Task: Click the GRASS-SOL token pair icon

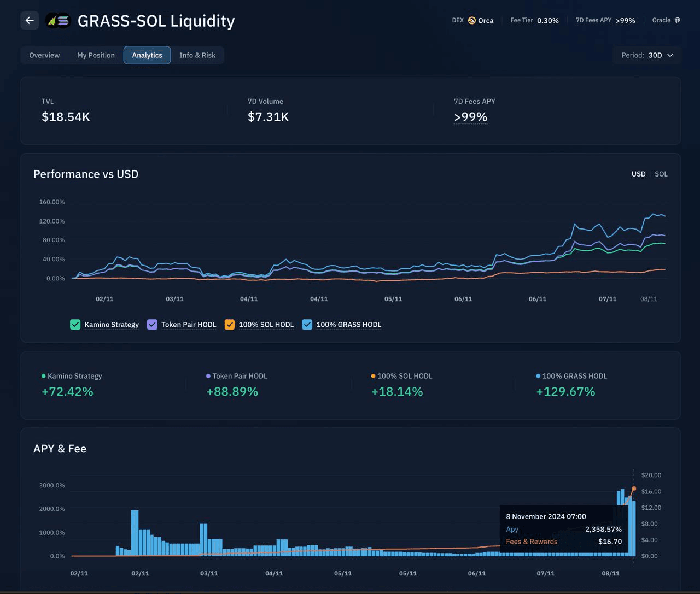Action: 58,21
